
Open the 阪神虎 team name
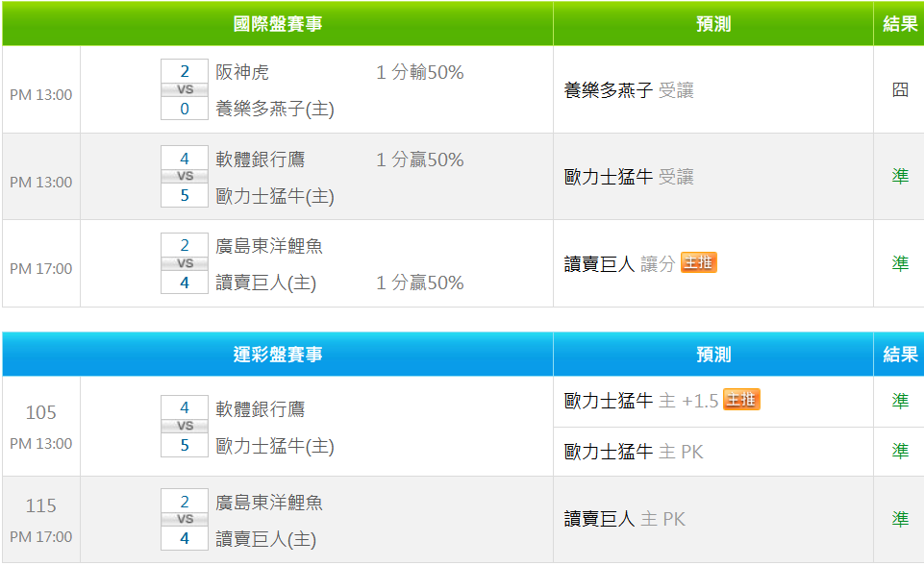point(242,72)
